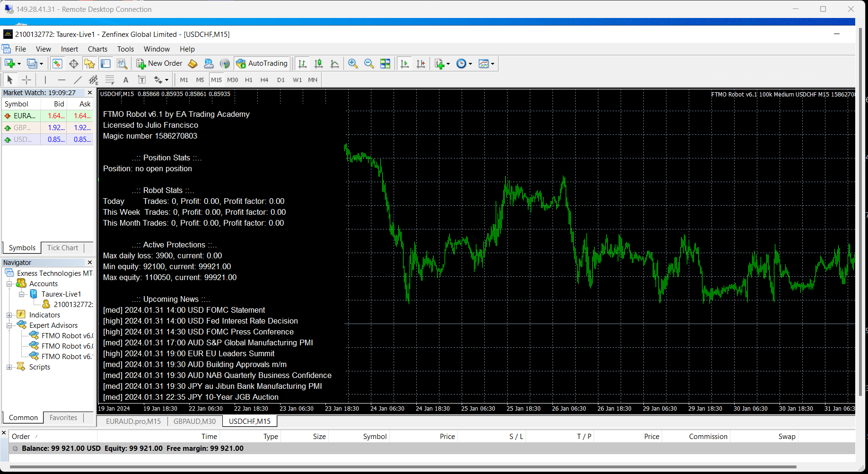Tile windows using the grid icon
Screen dimensions: 868x474
coord(385,63)
